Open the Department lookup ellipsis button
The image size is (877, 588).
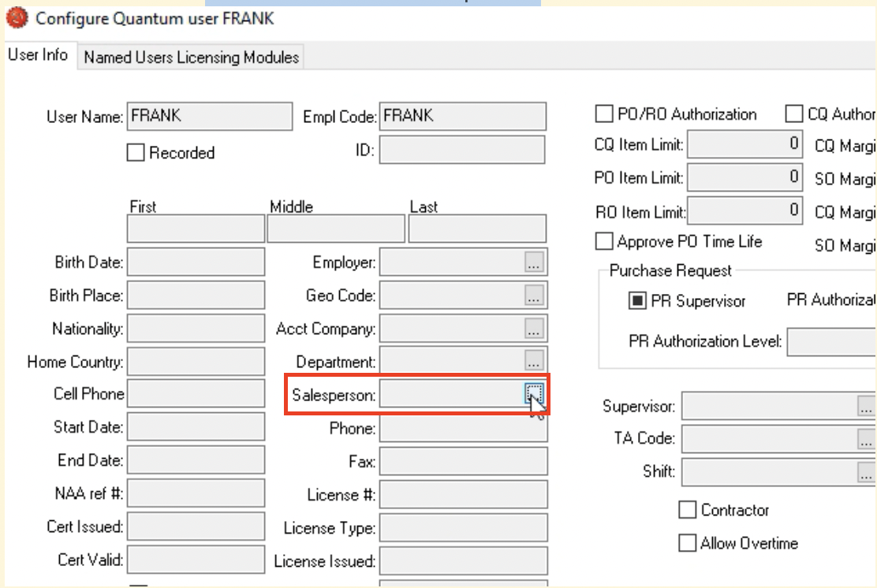[534, 361]
